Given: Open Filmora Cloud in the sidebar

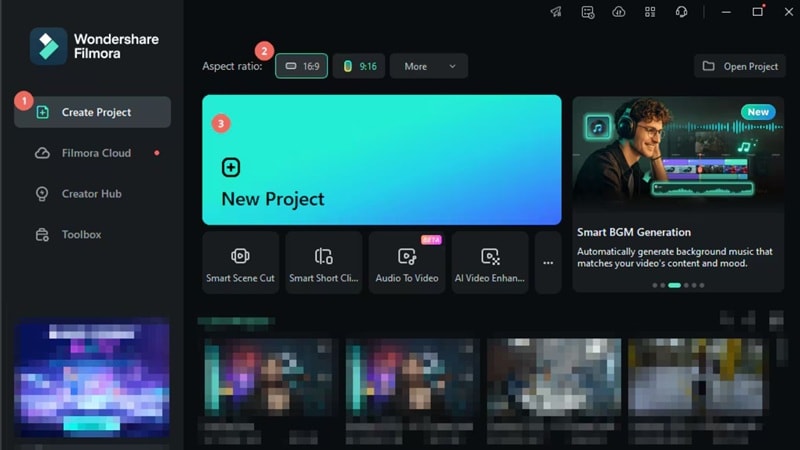Looking at the screenshot, I should click(92, 153).
